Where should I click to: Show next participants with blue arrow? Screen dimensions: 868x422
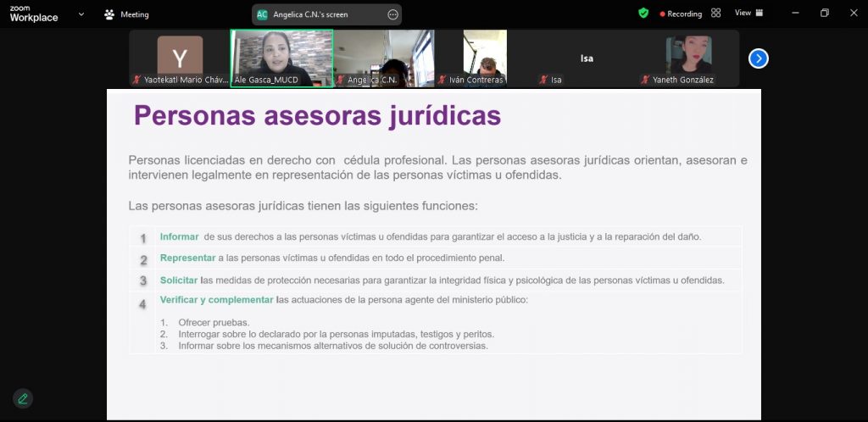(759, 58)
